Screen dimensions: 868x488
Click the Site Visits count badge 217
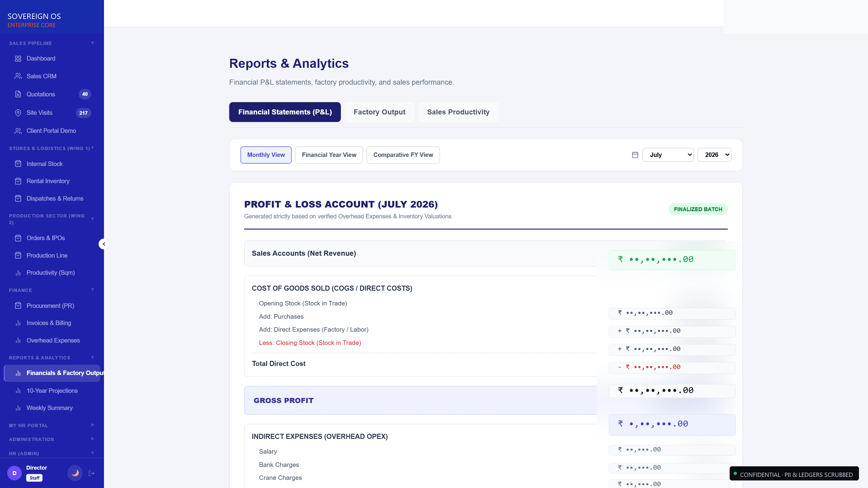[83, 113]
